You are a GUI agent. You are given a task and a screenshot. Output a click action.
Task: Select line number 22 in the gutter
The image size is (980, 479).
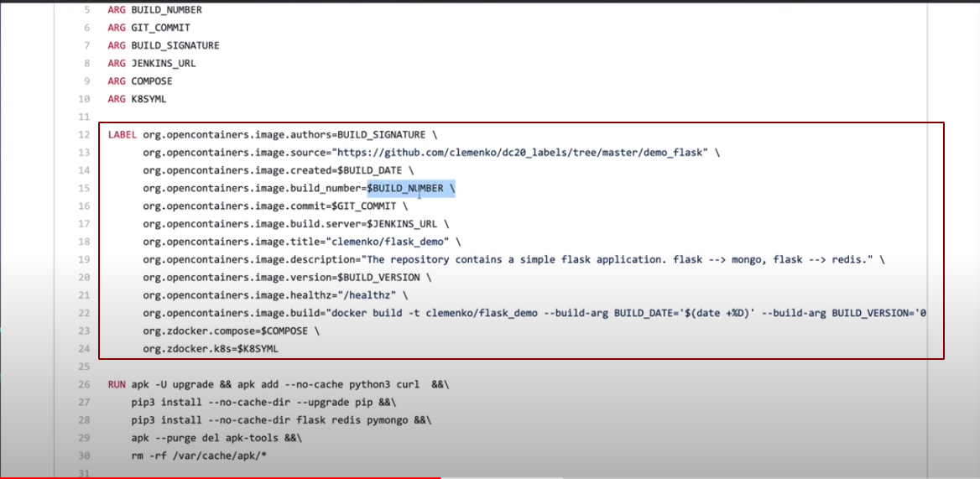tap(85, 313)
